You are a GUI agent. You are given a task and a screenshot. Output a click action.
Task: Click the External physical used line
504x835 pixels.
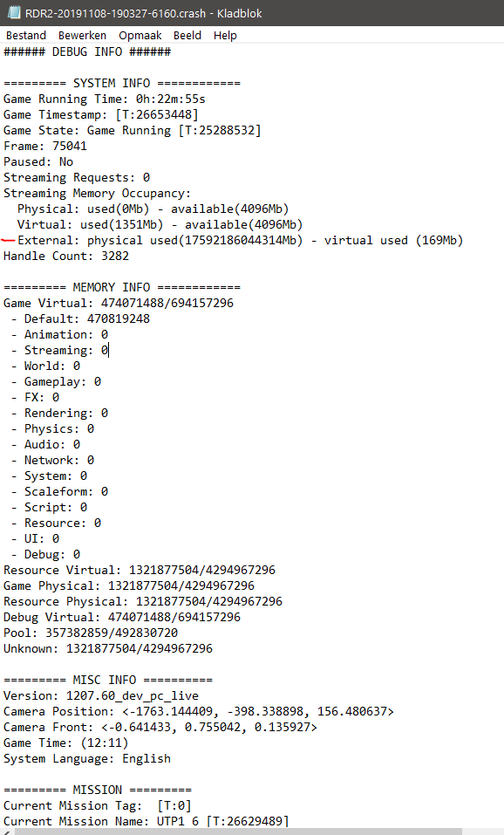tap(240, 240)
